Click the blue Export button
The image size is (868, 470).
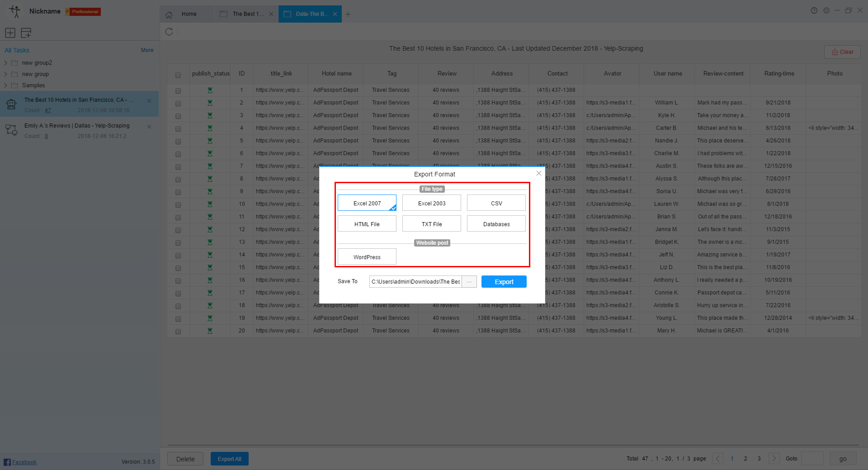click(x=504, y=281)
